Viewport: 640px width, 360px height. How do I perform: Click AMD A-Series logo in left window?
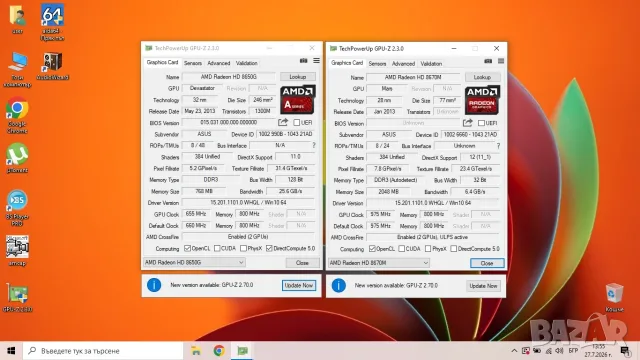[x=298, y=100]
